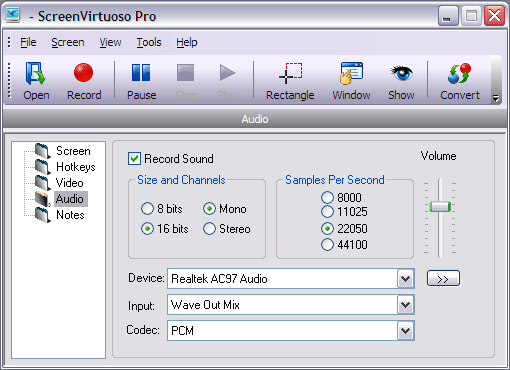
Task: Click the Show eye icon
Action: 401,73
